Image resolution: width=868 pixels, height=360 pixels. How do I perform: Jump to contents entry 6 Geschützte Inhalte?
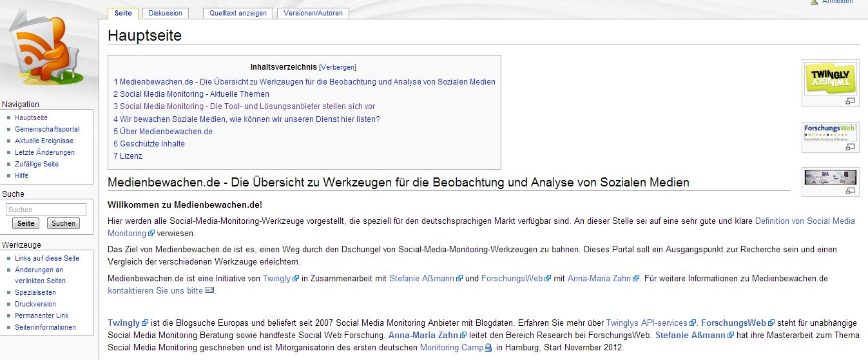pos(149,143)
